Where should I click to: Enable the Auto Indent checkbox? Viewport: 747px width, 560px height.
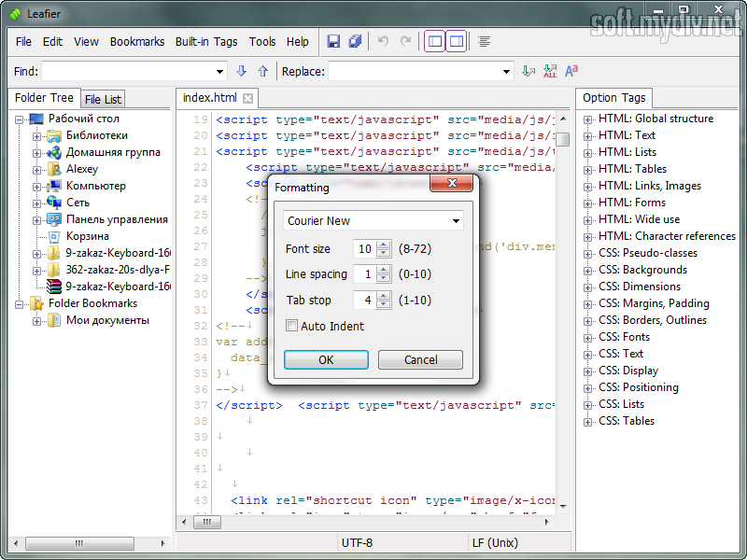coord(292,326)
